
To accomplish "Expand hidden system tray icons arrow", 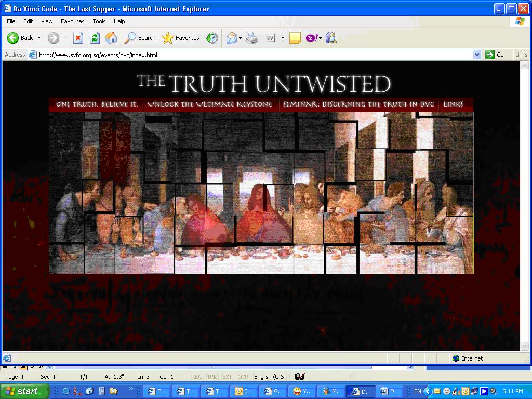I will 428,391.
